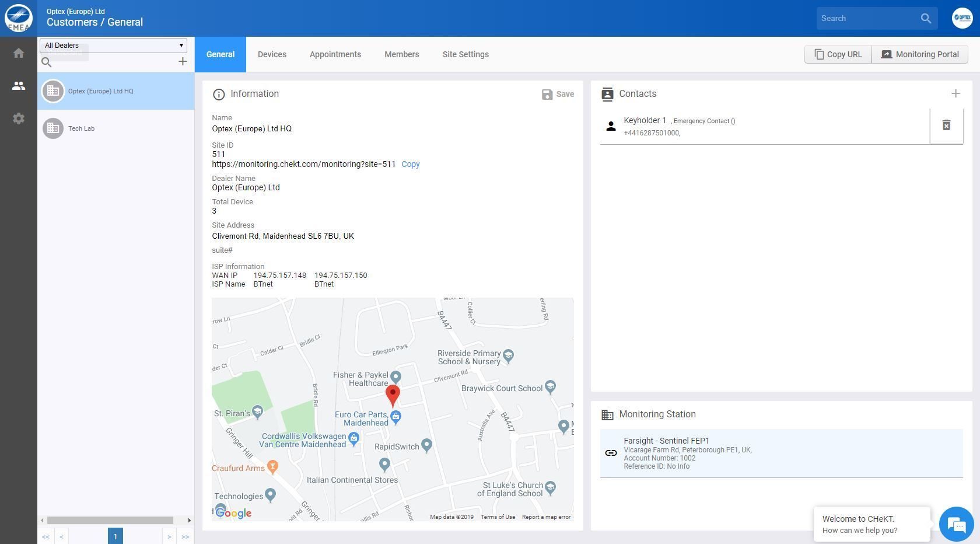Edit the site Name field
980x544 pixels.
pos(393,128)
